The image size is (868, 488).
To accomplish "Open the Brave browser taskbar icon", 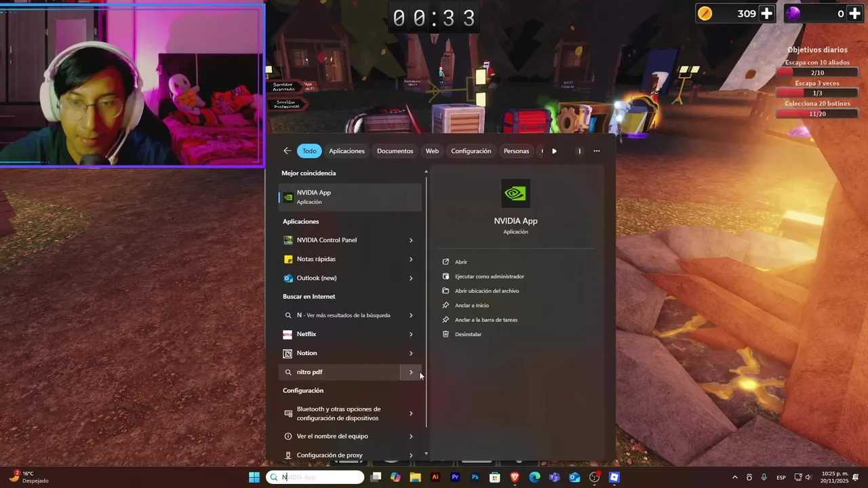I will [x=515, y=477].
